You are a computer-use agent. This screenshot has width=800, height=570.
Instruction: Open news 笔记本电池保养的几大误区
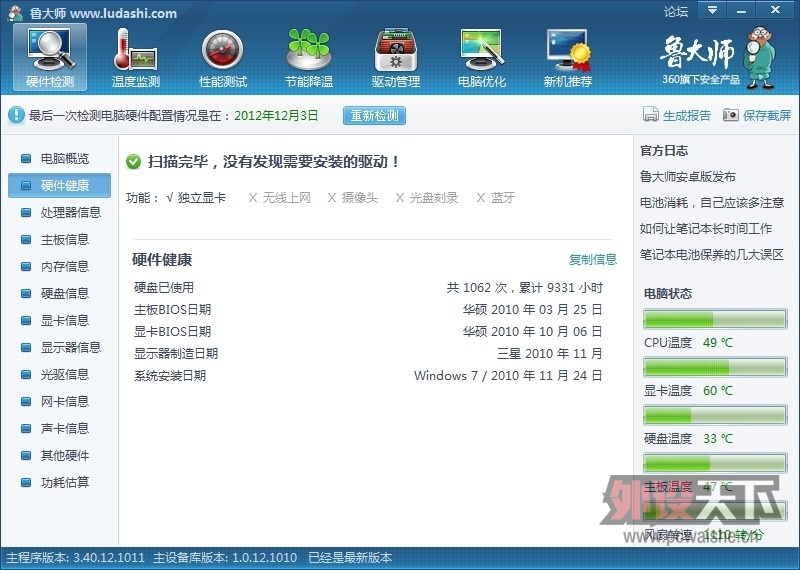[x=712, y=255]
